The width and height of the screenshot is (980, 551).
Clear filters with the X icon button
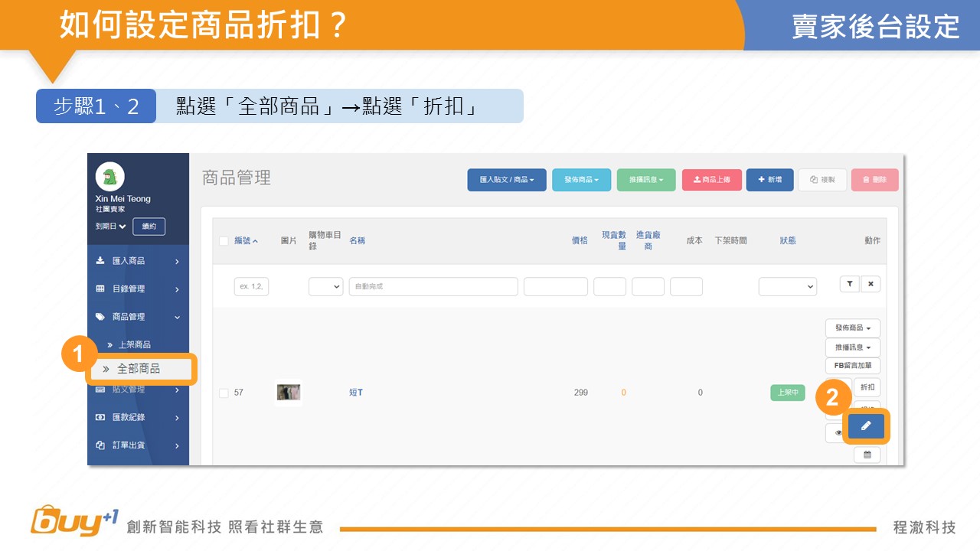870,284
